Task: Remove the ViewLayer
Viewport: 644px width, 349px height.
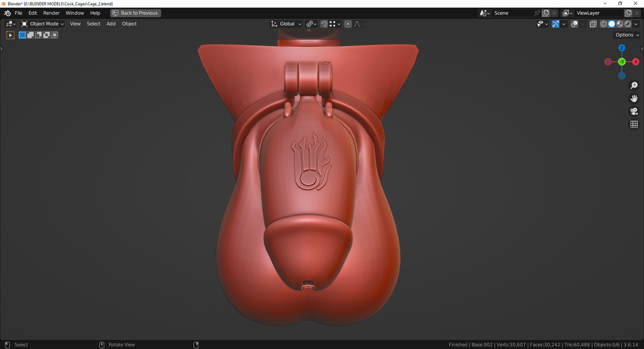Action: pos(637,13)
